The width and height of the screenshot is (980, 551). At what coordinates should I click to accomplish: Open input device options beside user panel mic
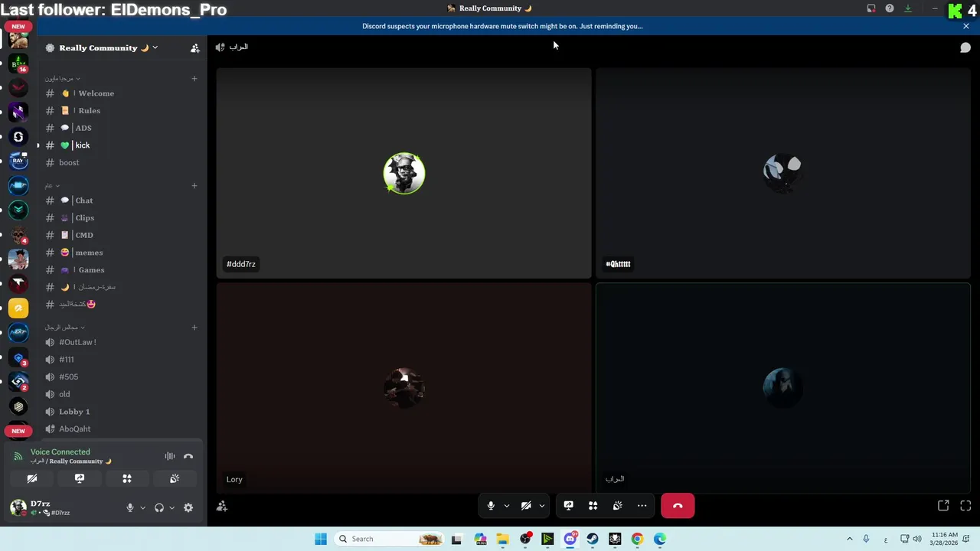point(142,508)
